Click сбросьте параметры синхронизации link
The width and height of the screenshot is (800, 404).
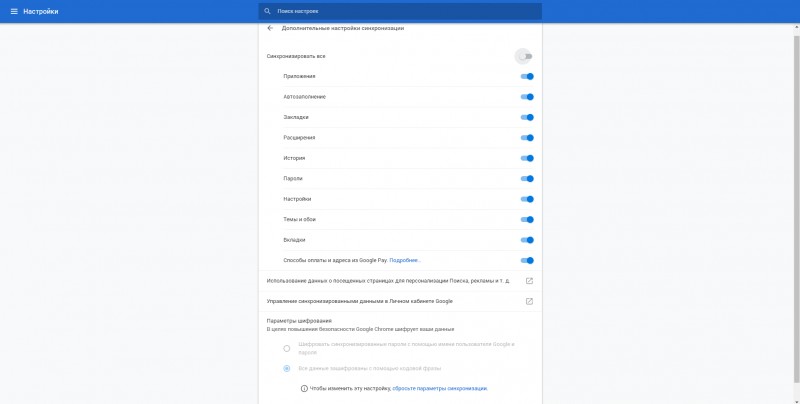coord(440,389)
